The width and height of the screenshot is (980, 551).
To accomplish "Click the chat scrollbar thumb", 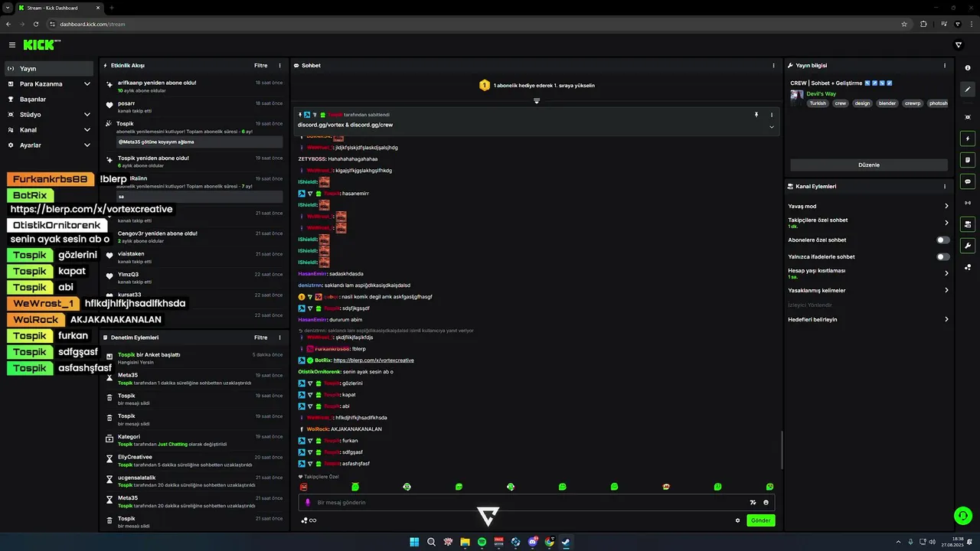I will coord(782,450).
